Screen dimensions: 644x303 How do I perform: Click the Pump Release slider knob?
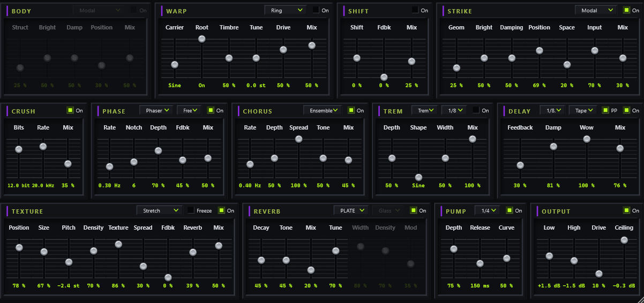480,263
